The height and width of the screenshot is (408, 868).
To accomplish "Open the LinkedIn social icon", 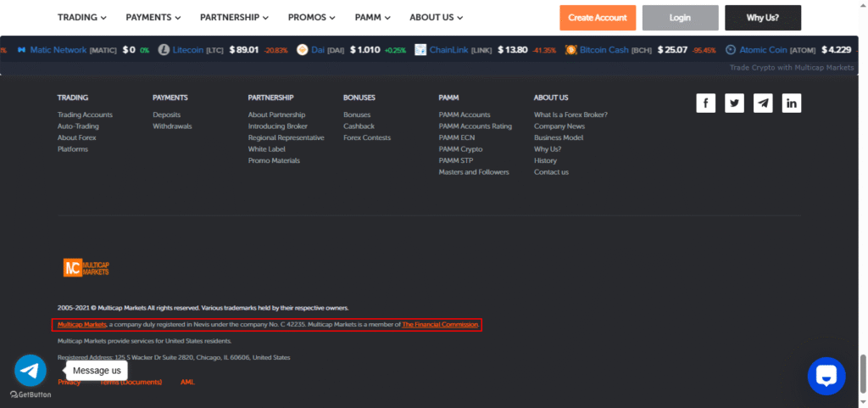I will point(792,103).
